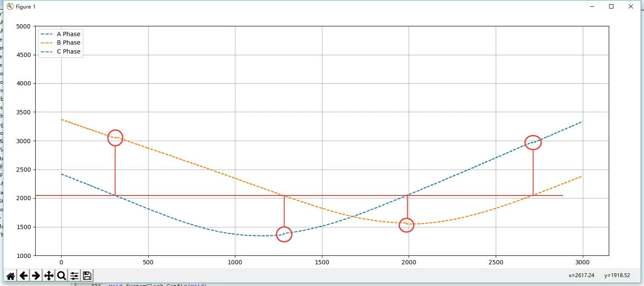Save the figure with the floppy disk icon
Image resolution: width=644 pixels, height=286 pixels.
pos(87,276)
